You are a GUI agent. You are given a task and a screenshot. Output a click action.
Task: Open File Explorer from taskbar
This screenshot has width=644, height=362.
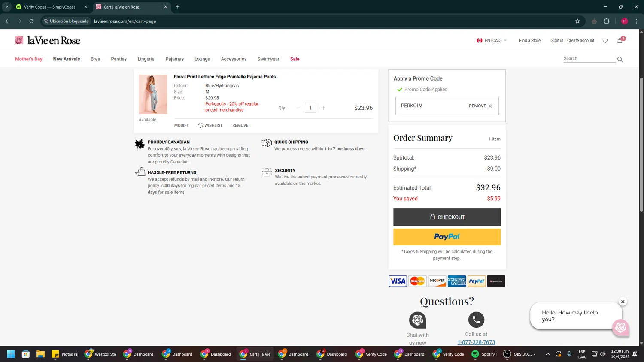click(40, 354)
